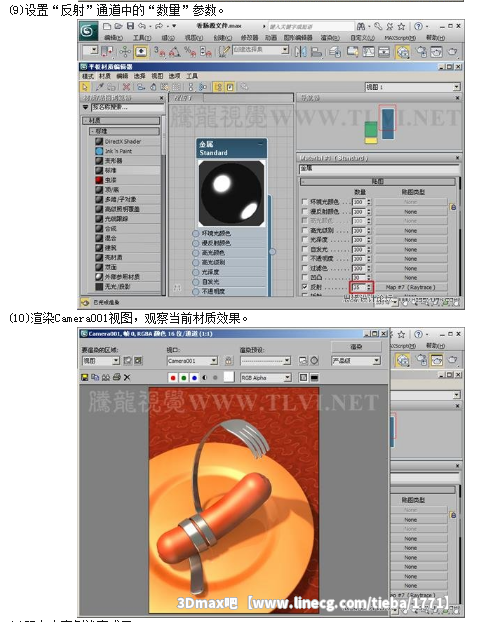
Task: Open the named selection set dropdown in main toolbar
Action: click(x=285, y=50)
